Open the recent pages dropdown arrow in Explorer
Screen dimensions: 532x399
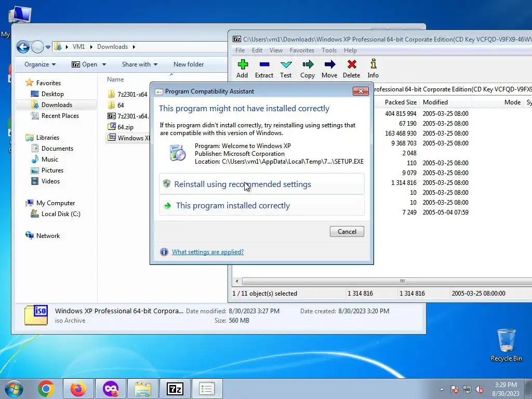(48, 47)
